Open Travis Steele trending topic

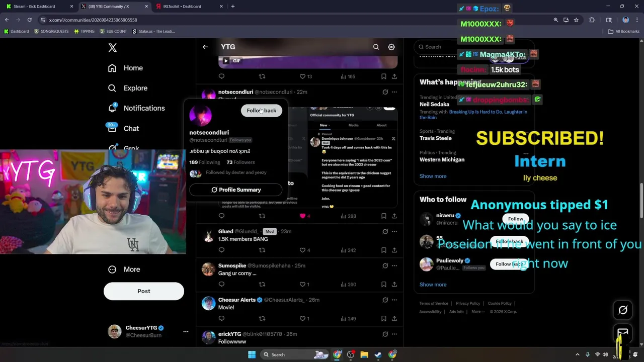(436, 138)
